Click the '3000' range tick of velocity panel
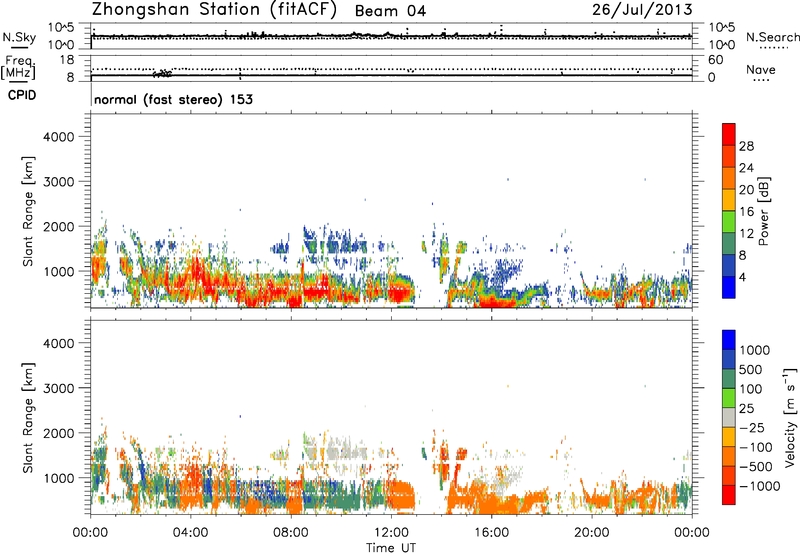This screenshot has height=554, width=800. 59,388
